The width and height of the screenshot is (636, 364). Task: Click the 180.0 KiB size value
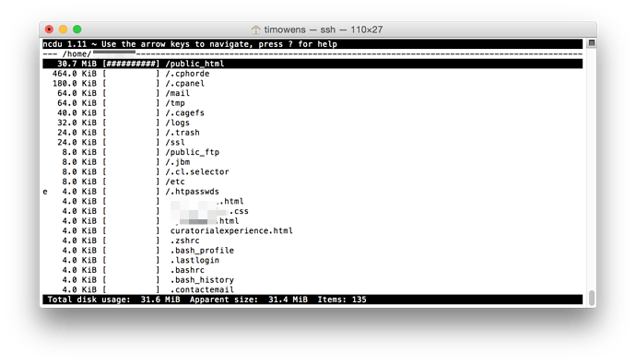tap(75, 83)
